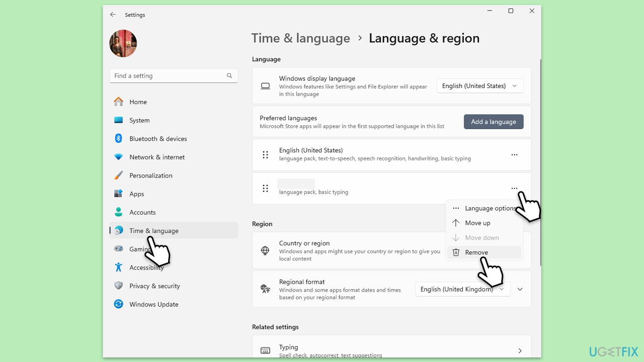Image resolution: width=644 pixels, height=362 pixels.
Task: Click the Find a setting search box
Action: [174, 76]
